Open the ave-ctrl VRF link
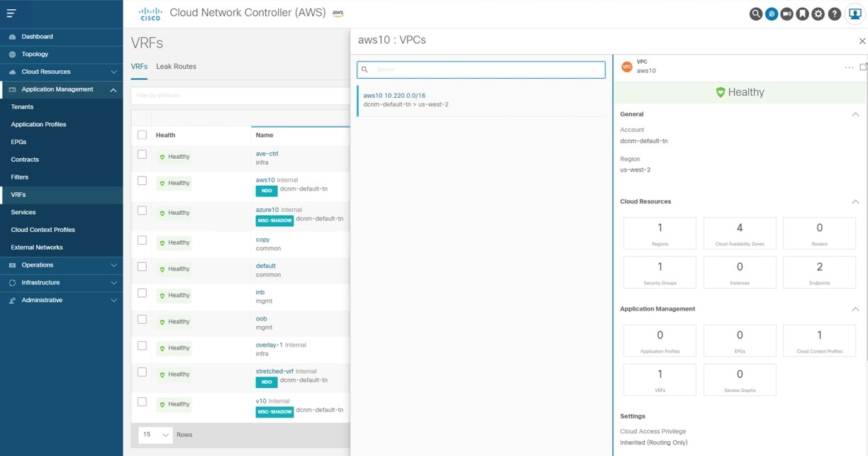The width and height of the screenshot is (868, 456). (x=267, y=154)
